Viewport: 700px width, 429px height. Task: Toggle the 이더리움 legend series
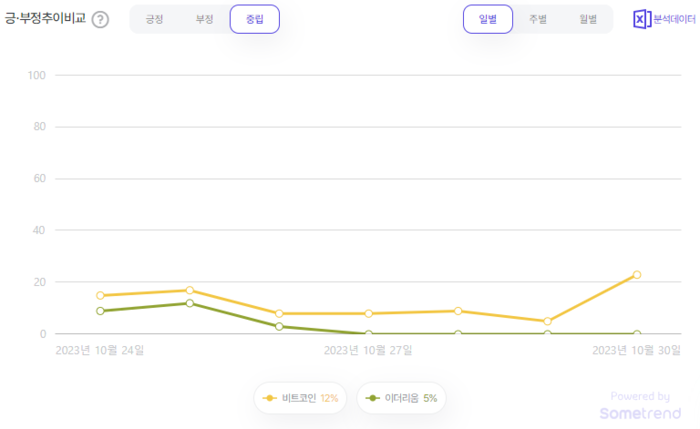pyautogui.click(x=401, y=398)
